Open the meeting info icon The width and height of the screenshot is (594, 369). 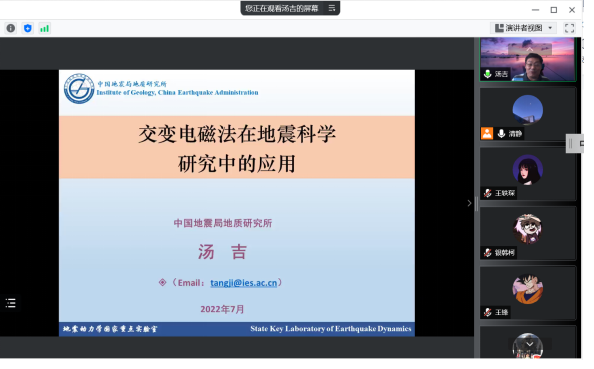tap(11, 28)
